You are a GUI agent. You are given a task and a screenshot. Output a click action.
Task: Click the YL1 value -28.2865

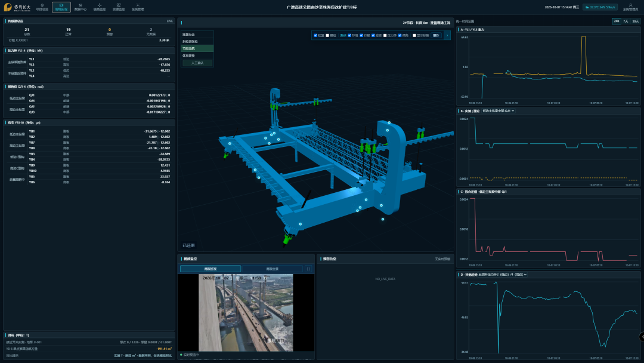[x=163, y=59]
